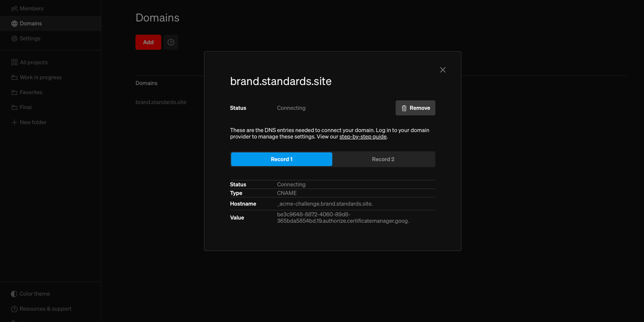Expand the brand.standards.site domain row
Viewport: 644px width, 322px height.
[x=161, y=102]
